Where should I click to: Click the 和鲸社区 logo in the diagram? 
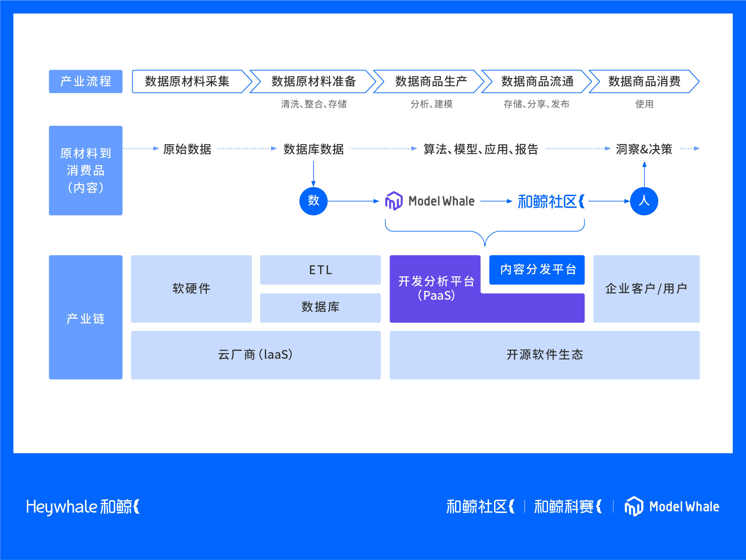tap(551, 202)
